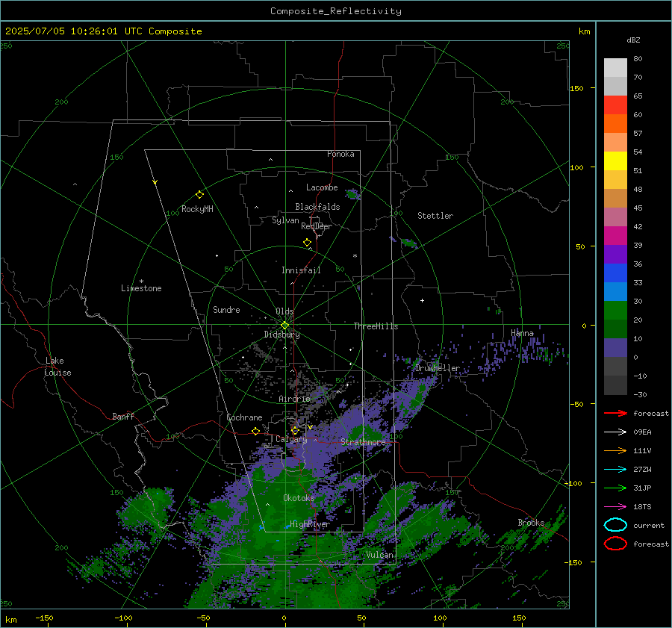This screenshot has height=628, width=672.
Task: Click the cyan 27ZW arrow legend icon
Action: click(x=615, y=469)
